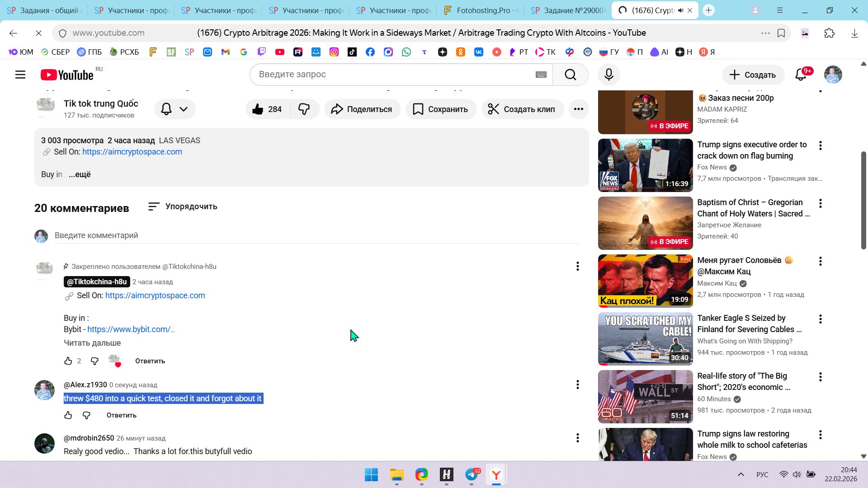Open the three-dots more actions under video
The image size is (868, 488).
578,109
